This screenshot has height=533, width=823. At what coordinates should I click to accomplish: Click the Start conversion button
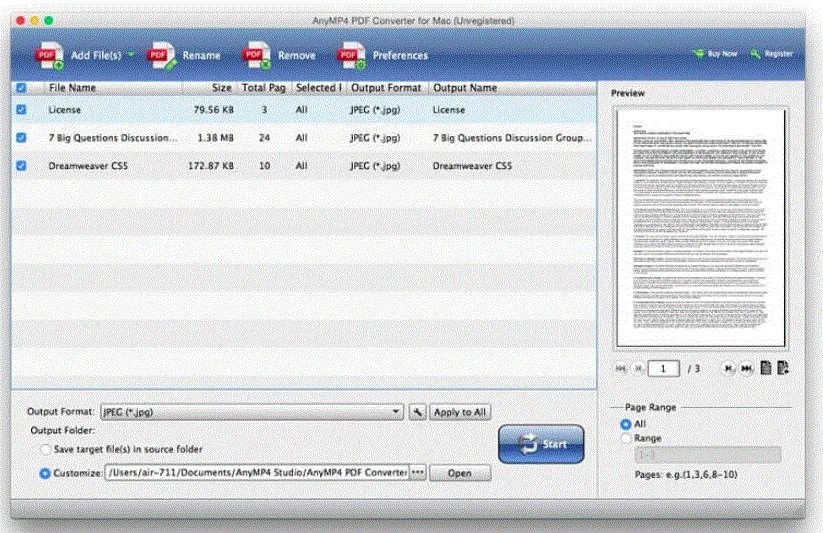(x=541, y=444)
